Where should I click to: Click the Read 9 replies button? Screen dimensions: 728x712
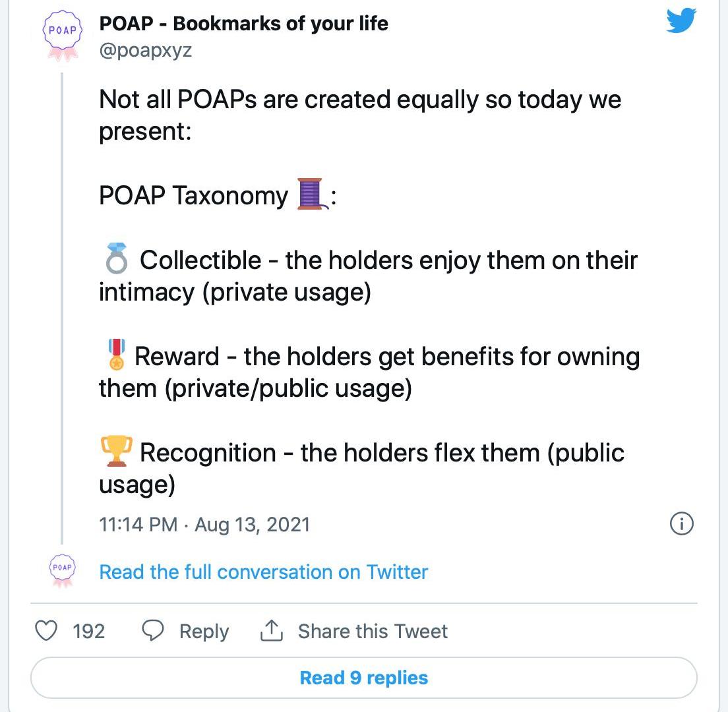tap(364, 678)
